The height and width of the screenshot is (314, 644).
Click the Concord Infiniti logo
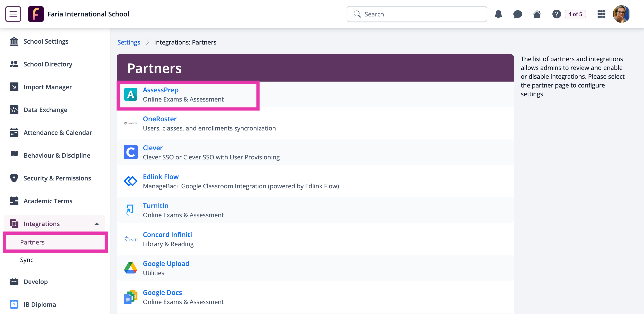pos(130,239)
